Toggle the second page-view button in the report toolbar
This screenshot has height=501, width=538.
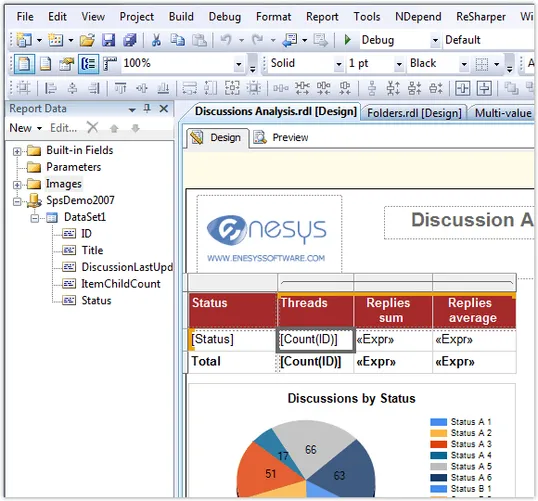[45, 64]
